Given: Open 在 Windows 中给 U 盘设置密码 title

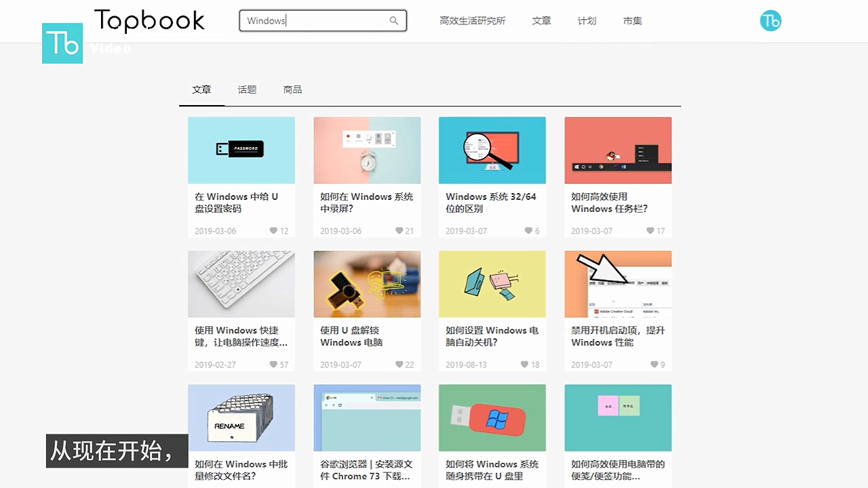Looking at the screenshot, I should pyautogui.click(x=237, y=203).
